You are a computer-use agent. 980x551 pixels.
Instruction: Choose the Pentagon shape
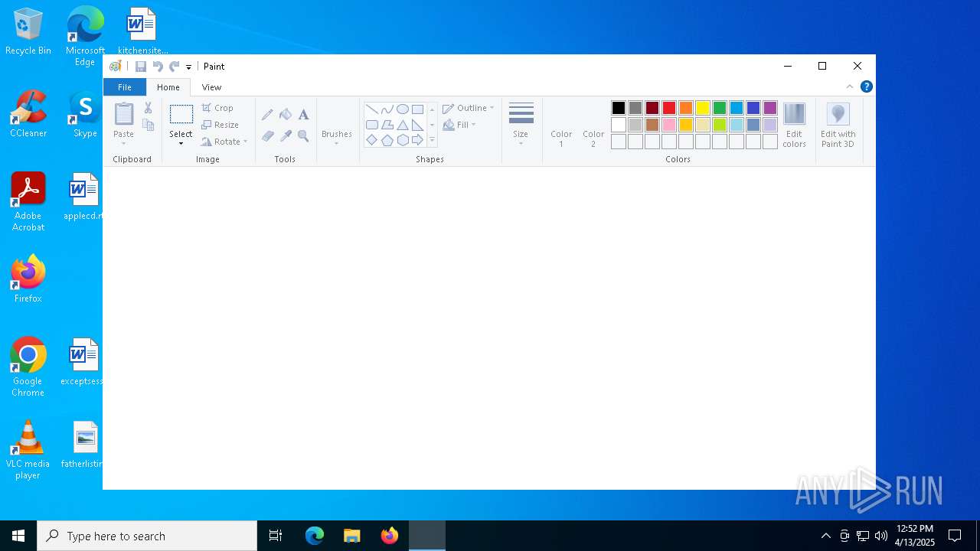tap(387, 140)
